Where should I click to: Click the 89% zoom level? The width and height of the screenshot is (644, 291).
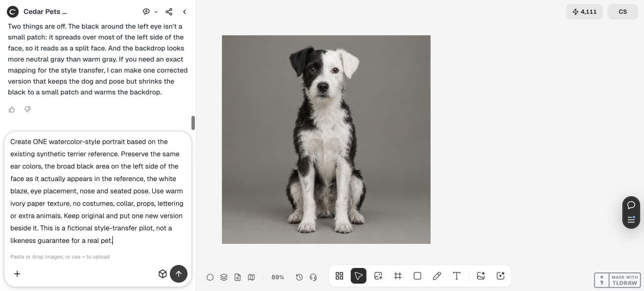(x=278, y=277)
